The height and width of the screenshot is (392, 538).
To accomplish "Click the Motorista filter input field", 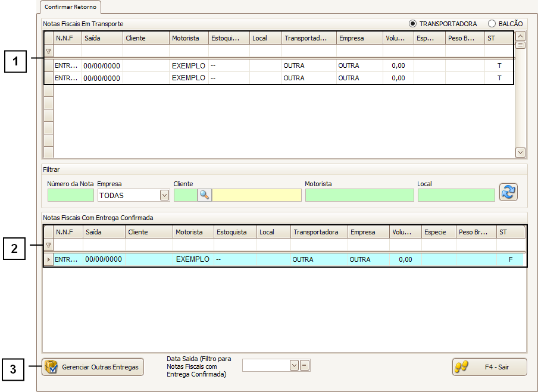I will pos(359,195).
